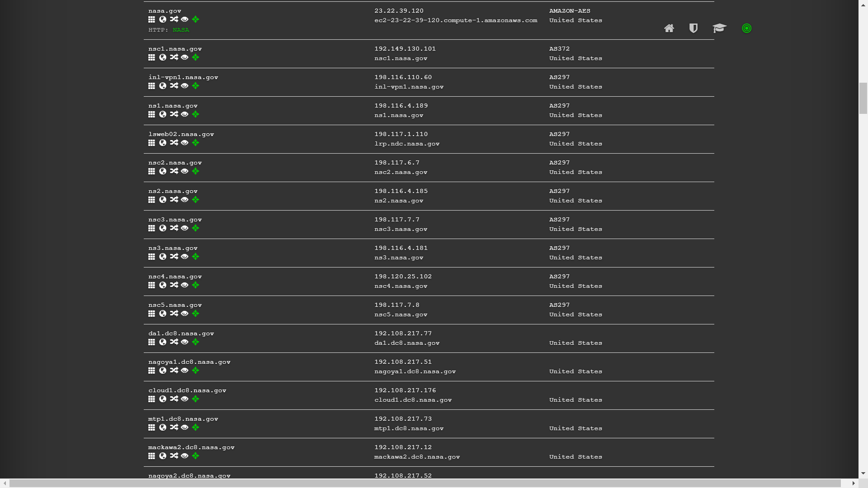
Task: Click the eye icon under ns3.nasa.gov
Action: click(x=184, y=257)
